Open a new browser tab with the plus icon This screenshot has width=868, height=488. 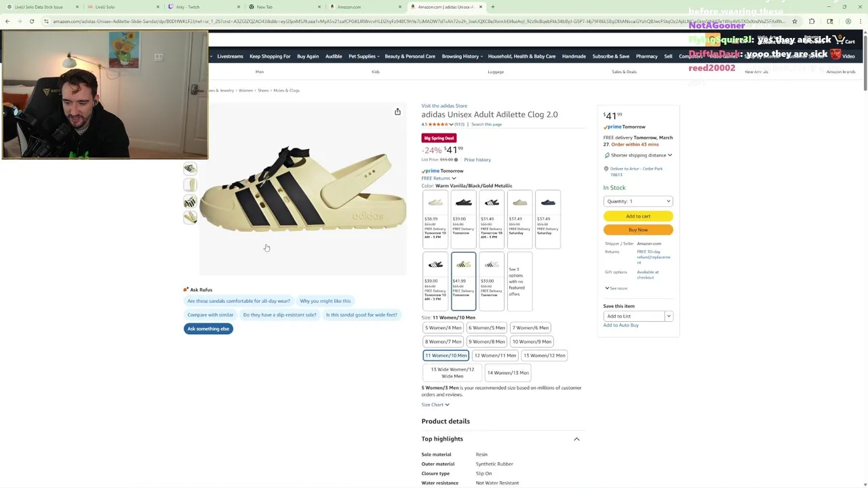(x=493, y=7)
